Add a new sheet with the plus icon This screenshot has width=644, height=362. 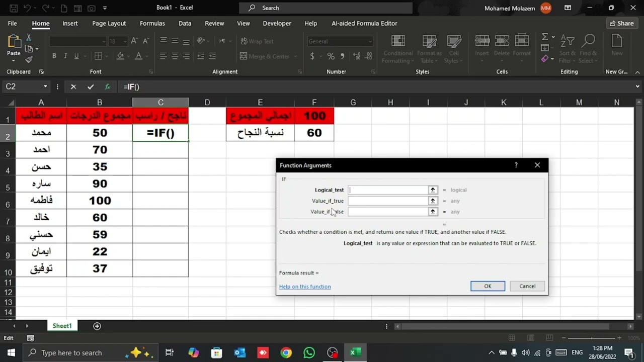97,326
